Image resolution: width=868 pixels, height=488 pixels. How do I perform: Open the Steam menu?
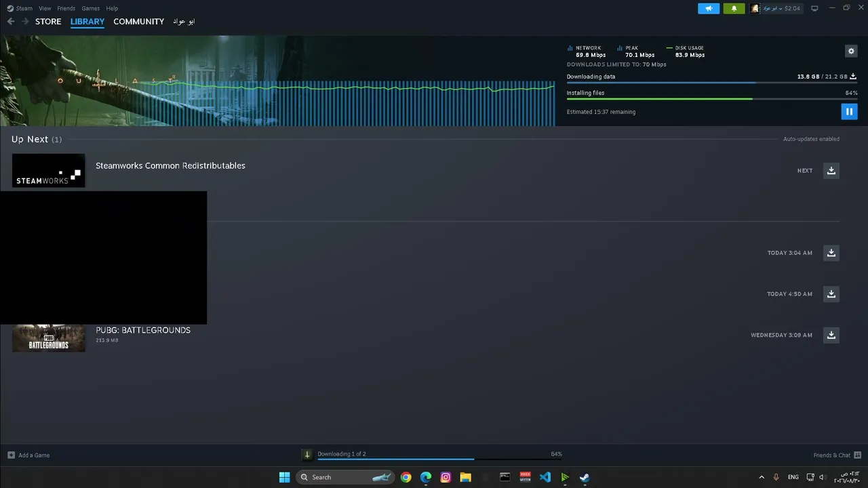(20, 8)
